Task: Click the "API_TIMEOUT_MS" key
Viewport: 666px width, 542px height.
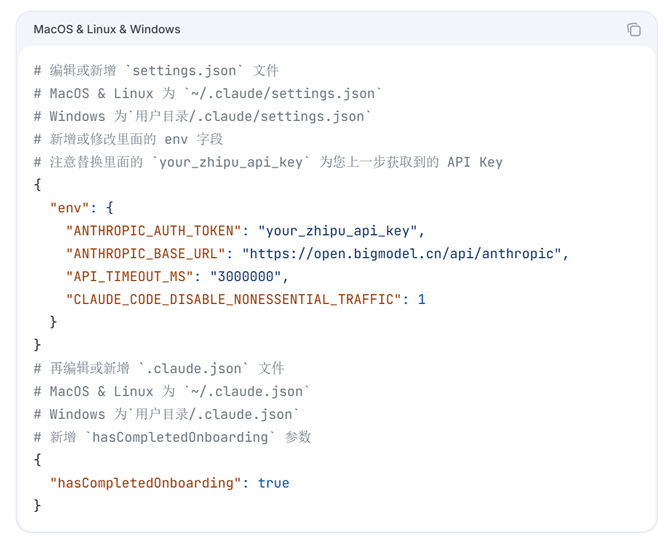Action: 129,277
